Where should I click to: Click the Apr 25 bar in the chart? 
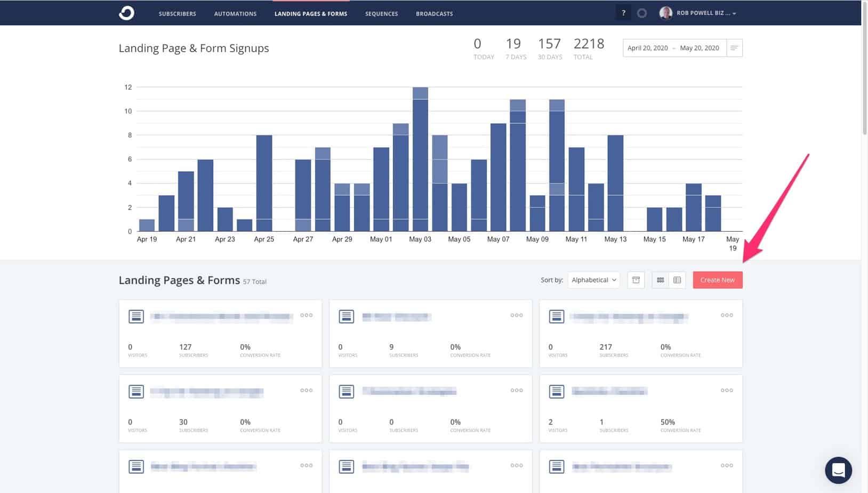pyautogui.click(x=264, y=183)
